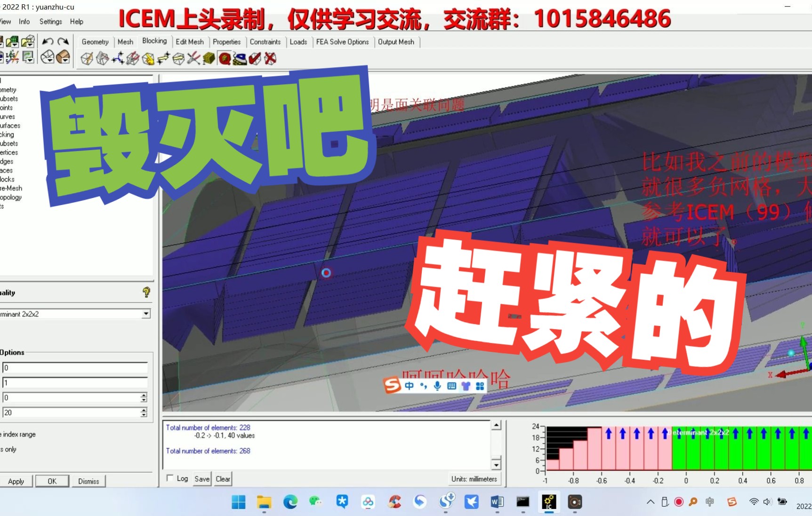812x516 pixels.
Task: Open the Info menu
Action: point(24,22)
